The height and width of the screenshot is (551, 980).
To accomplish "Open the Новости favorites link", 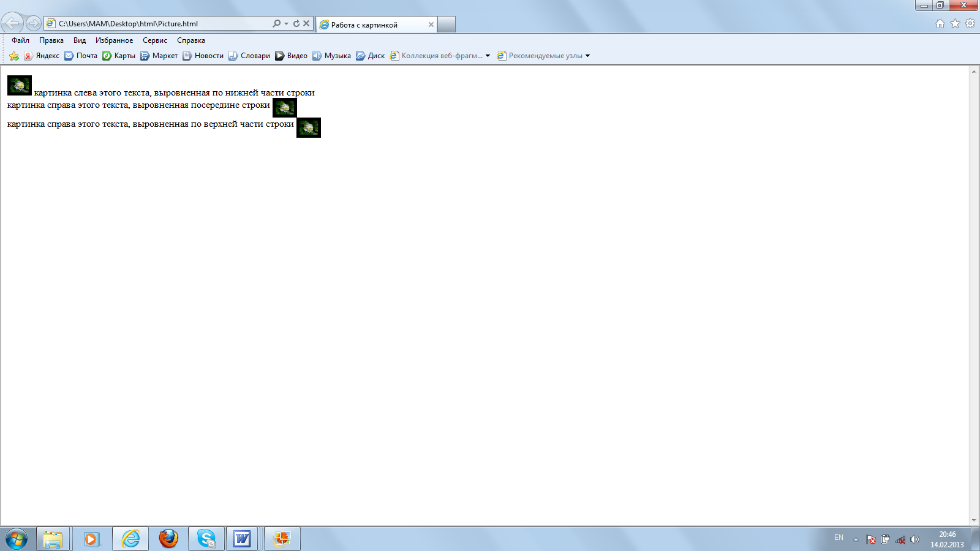I will click(x=203, y=56).
